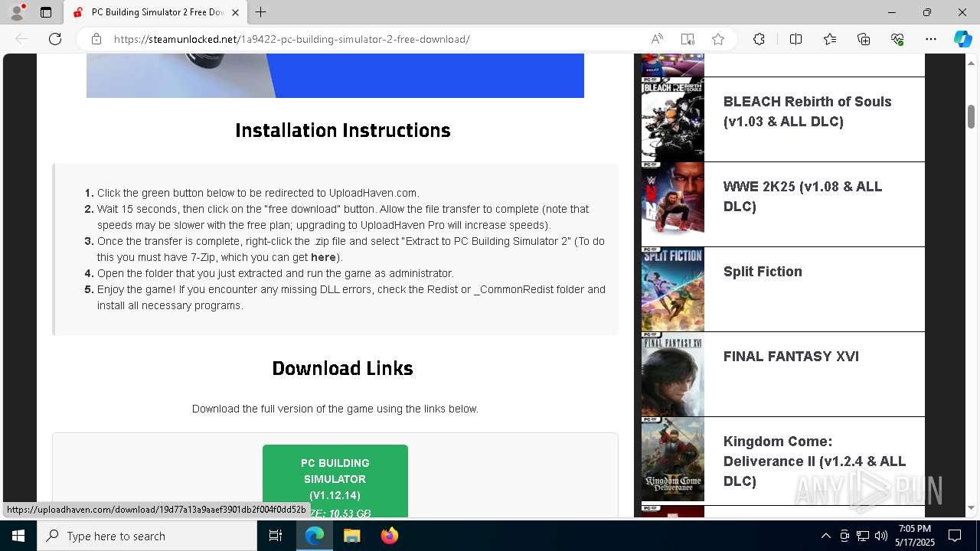This screenshot has width=980, height=551.
Task: Open the volume control tray icon
Action: point(881,536)
